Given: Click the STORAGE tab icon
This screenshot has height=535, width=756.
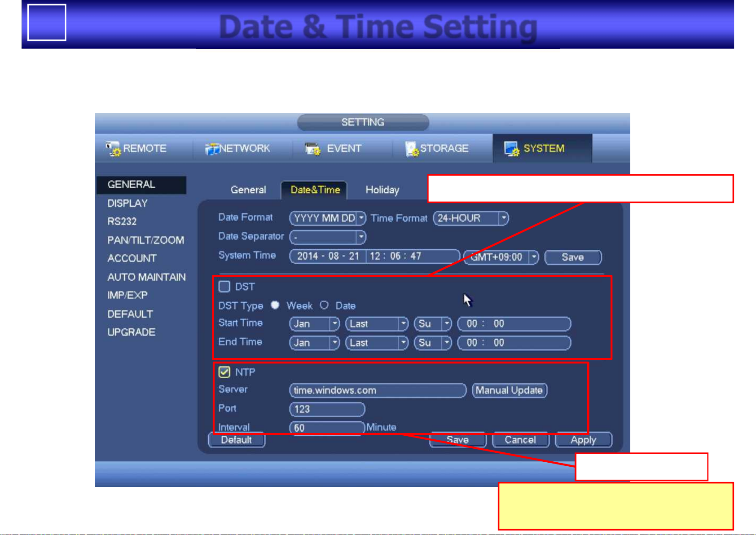Looking at the screenshot, I should [412, 149].
